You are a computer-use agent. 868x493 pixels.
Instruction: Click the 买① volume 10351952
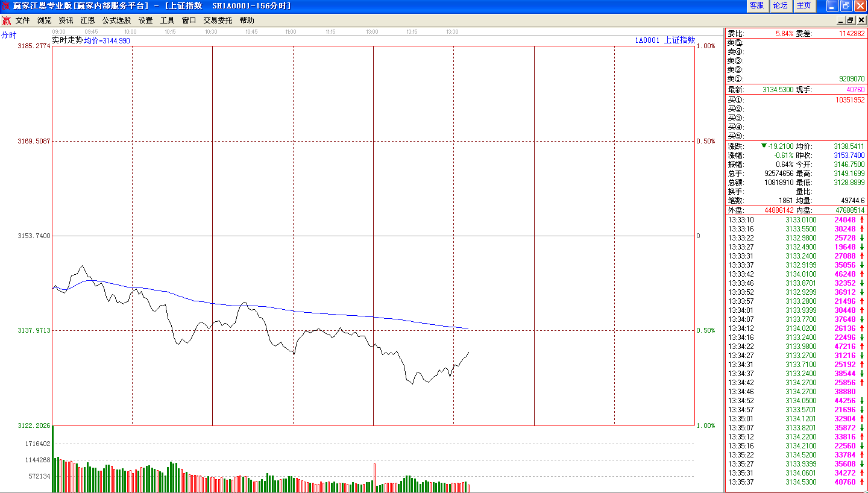click(850, 100)
